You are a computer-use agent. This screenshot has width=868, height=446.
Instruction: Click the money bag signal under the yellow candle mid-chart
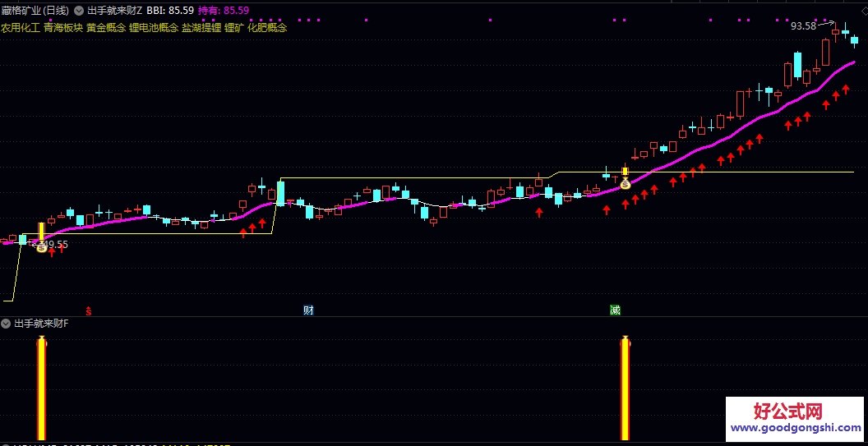[x=625, y=183]
